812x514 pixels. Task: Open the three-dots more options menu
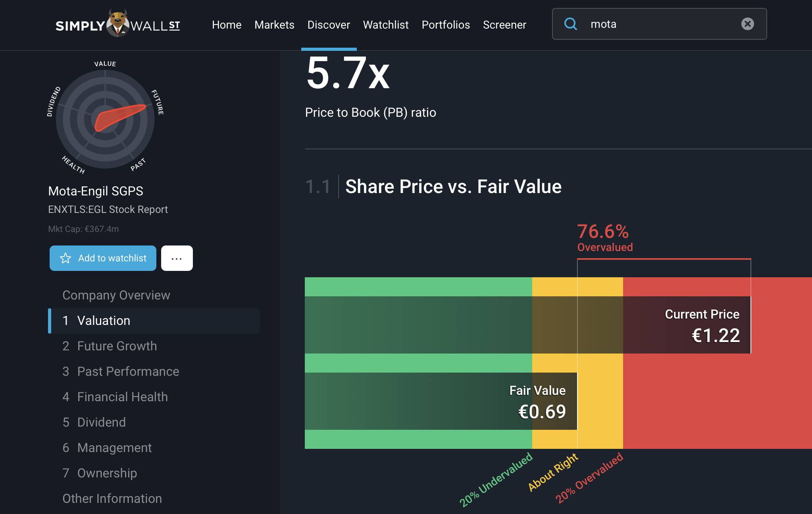pos(177,259)
